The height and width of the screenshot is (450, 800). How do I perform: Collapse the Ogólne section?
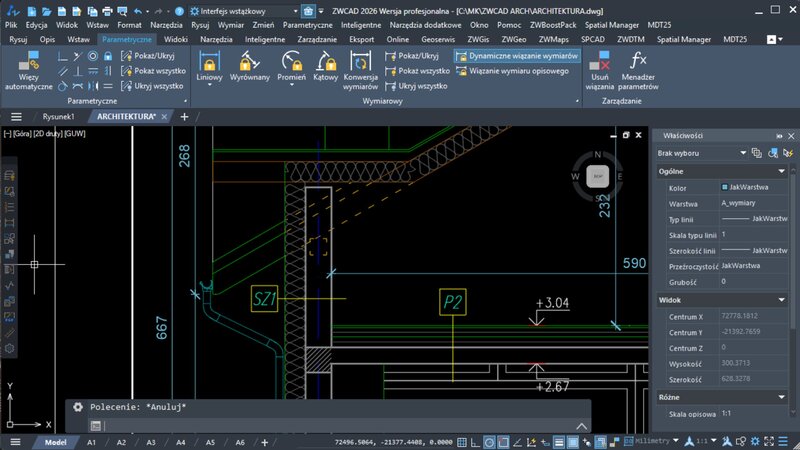tap(782, 171)
